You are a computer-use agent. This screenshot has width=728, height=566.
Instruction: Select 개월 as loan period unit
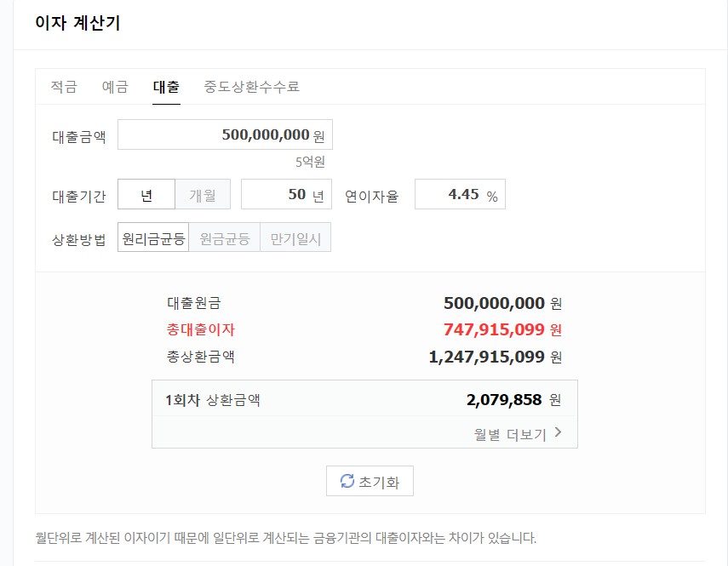click(203, 194)
